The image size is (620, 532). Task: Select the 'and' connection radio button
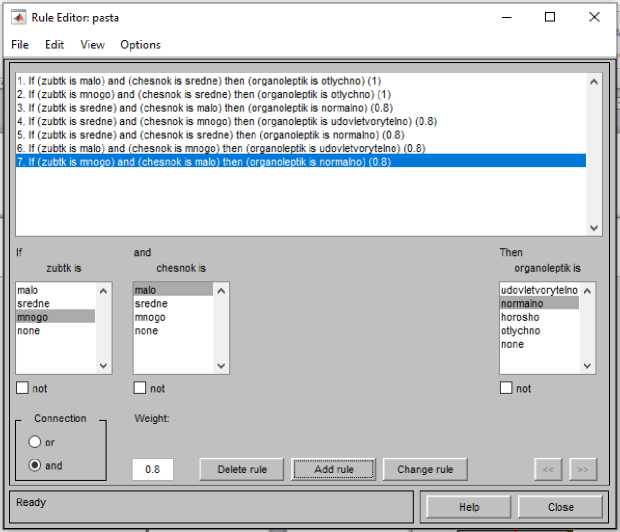coord(35,465)
